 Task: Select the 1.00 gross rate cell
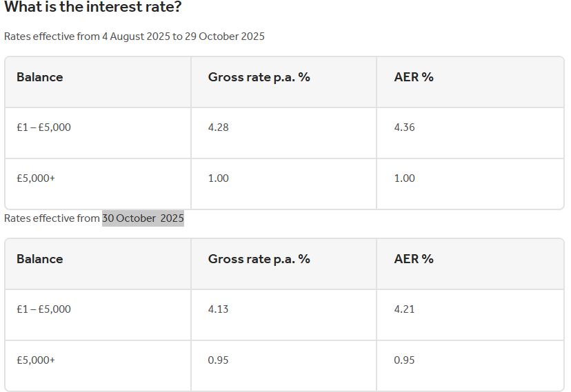pyautogui.click(x=283, y=184)
